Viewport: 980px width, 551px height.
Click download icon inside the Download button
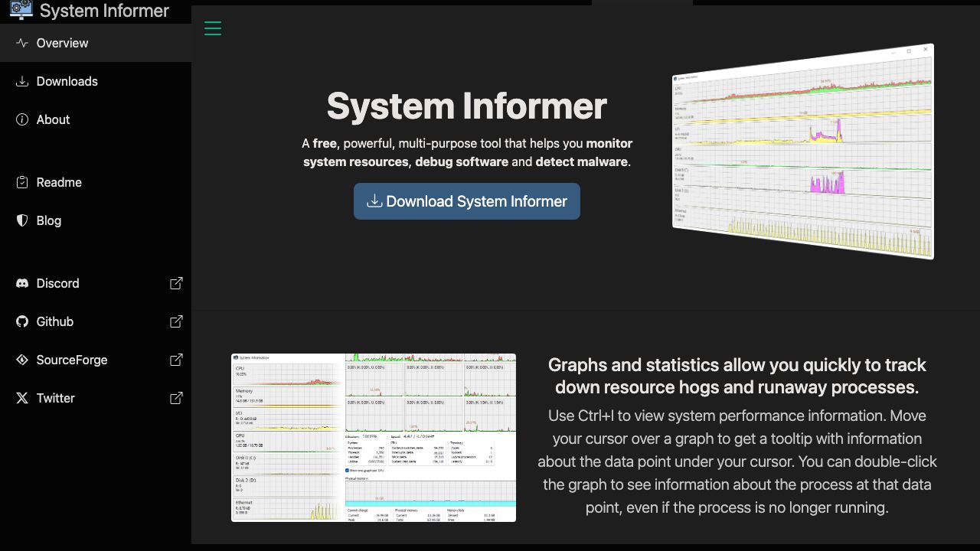[x=374, y=201]
